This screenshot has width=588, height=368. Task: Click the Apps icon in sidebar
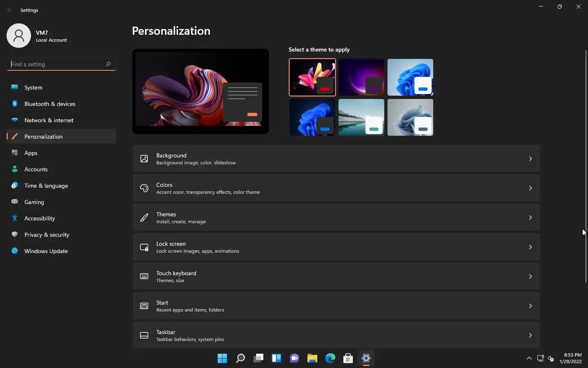15,153
